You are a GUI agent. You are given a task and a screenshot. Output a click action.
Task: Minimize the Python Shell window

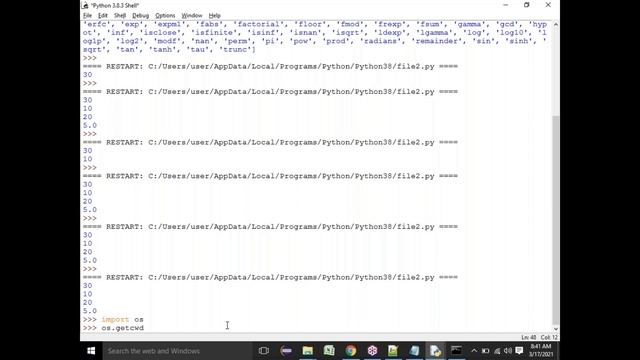[506, 5]
